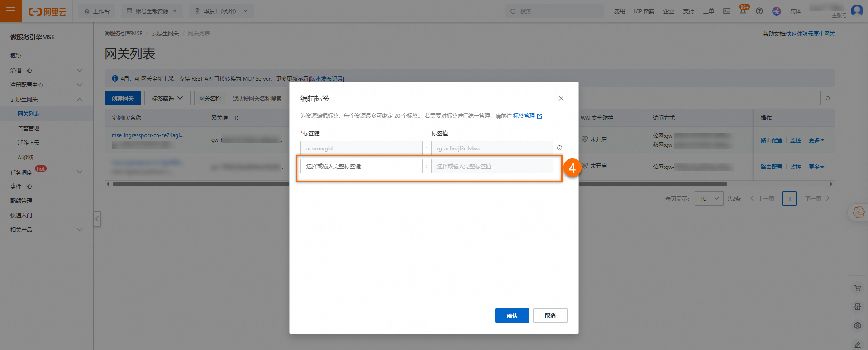868x350 pixels.
Task: Click the horizontal table scrollbar
Action: [x=420, y=184]
